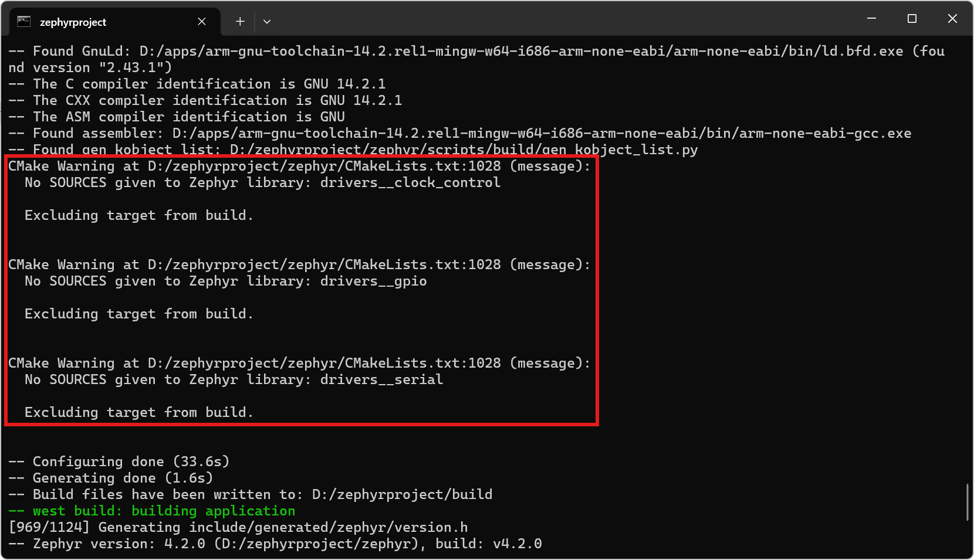This screenshot has width=974, height=560.
Task: Click the drivers__gpio library name
Action: [373, 281]
